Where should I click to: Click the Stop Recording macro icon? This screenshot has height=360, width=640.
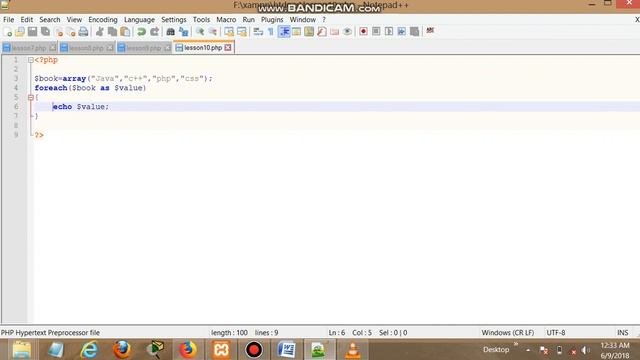[x=376, y=31]
